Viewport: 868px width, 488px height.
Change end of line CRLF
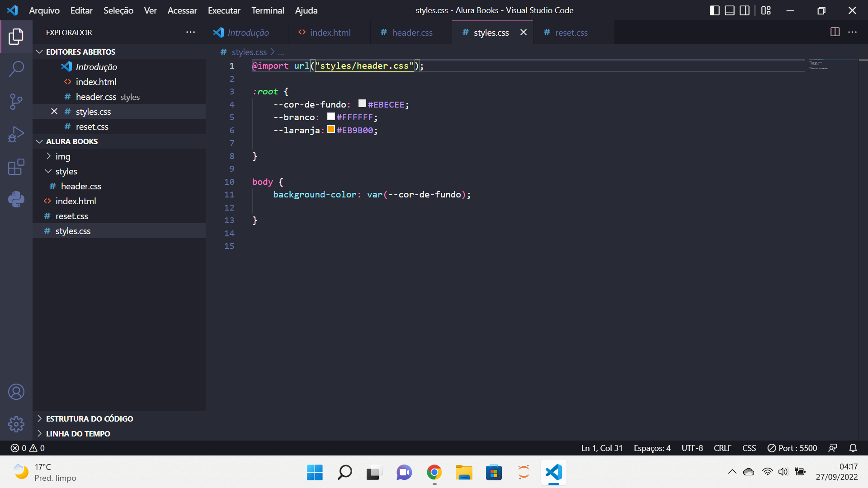pyautogui.click(x=722, y=448)
